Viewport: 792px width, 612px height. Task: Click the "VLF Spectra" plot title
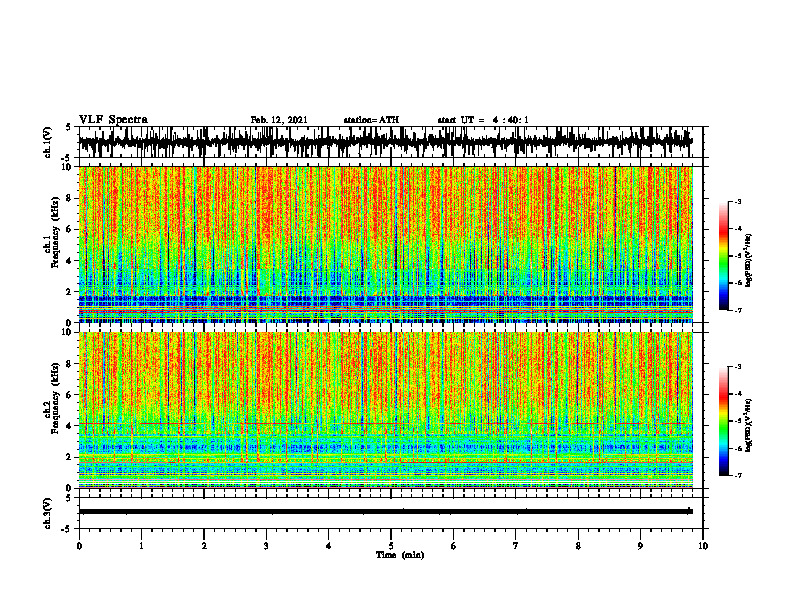113,120
